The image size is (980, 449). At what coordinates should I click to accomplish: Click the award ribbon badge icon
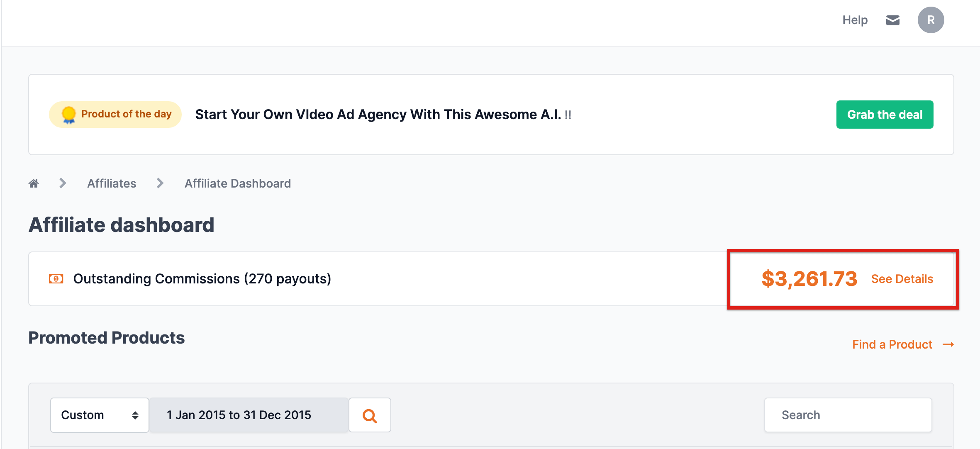click(68, 115)
